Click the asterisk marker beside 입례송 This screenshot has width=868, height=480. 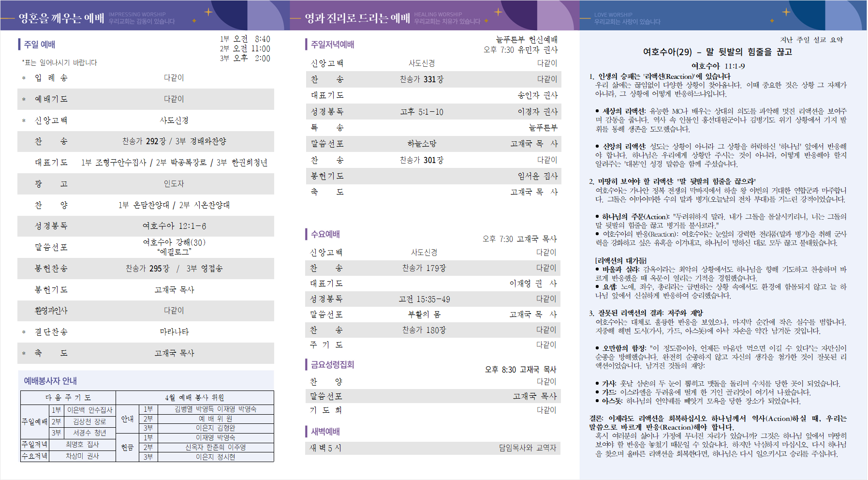(24, 78)
